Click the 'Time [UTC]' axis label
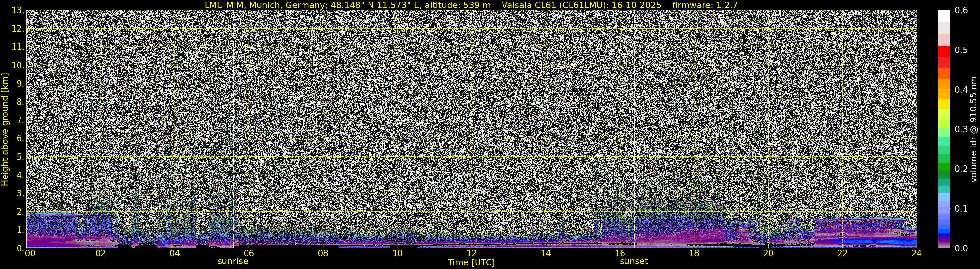This screenshot has width=980, height=269. [x=471, y=262]
